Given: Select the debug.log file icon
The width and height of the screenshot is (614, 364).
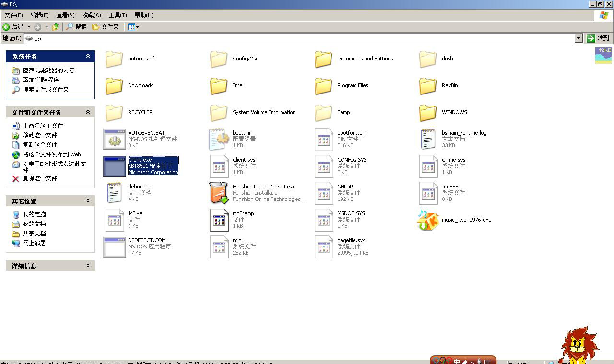Looking at the screenshot, I should [x=115, y=193].
